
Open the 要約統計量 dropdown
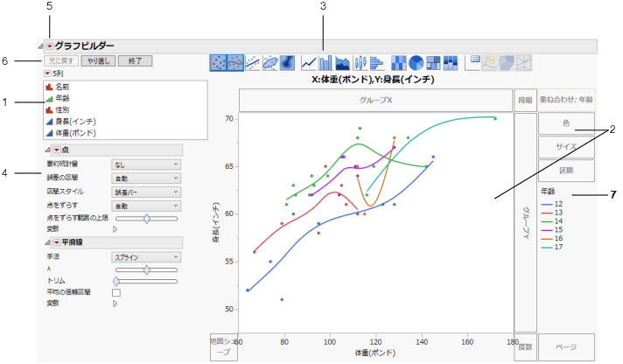coord(146,164)
